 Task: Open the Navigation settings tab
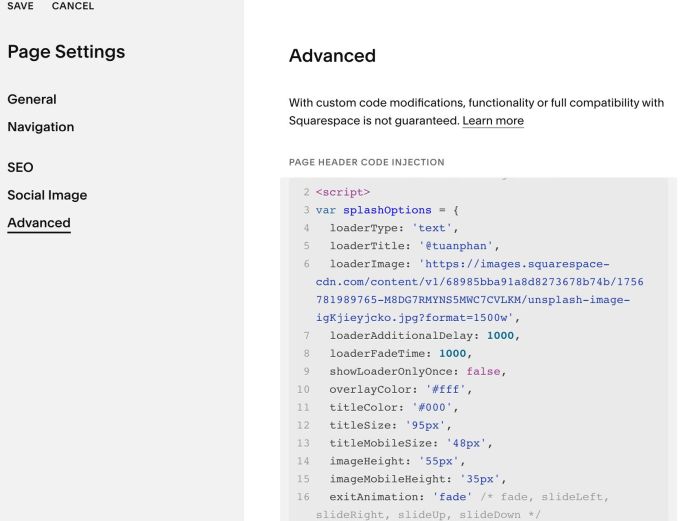41,127
